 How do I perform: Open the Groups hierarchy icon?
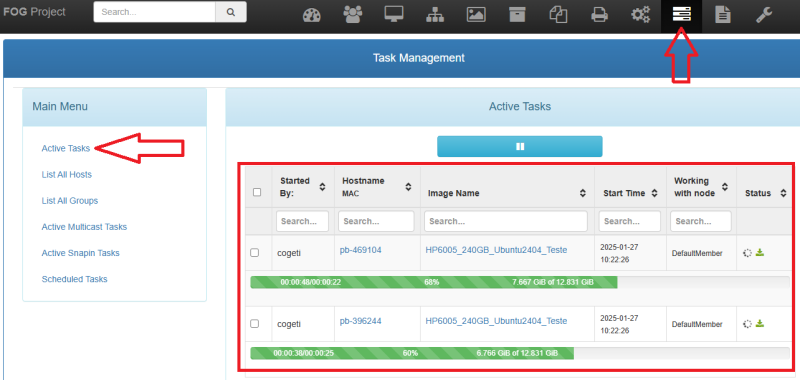435,15
